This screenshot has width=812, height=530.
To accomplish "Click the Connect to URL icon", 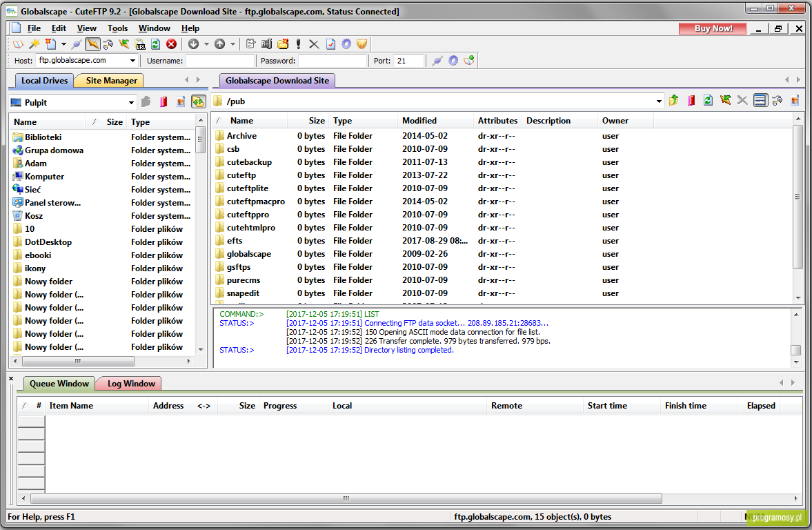I will [x=140, y=44].
